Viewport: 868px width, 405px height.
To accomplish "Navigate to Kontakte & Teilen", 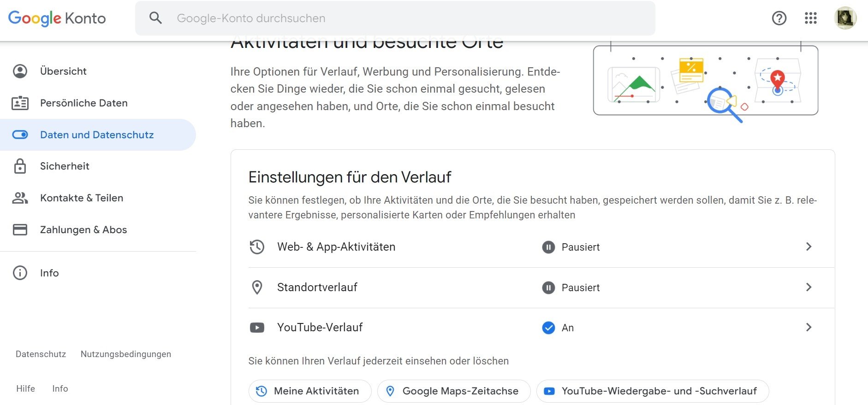I will [98, 198].
